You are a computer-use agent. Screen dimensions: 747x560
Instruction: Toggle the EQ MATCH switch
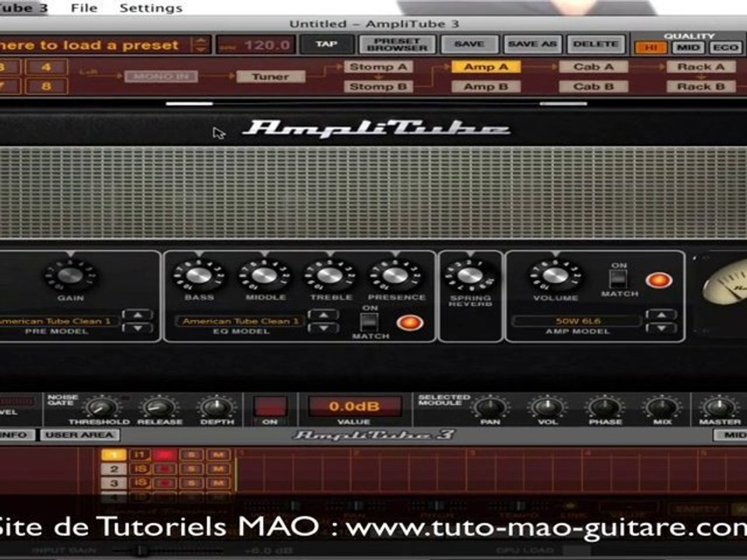(369, 322)
